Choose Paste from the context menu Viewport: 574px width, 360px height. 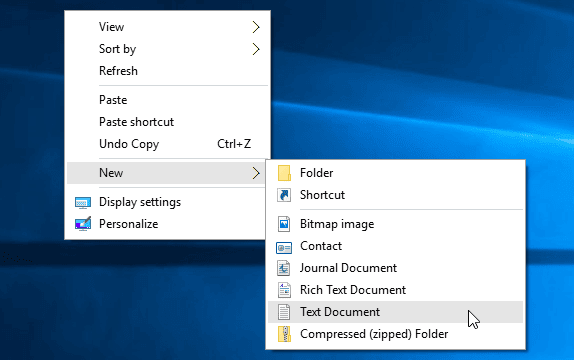(x=168, y=100)
